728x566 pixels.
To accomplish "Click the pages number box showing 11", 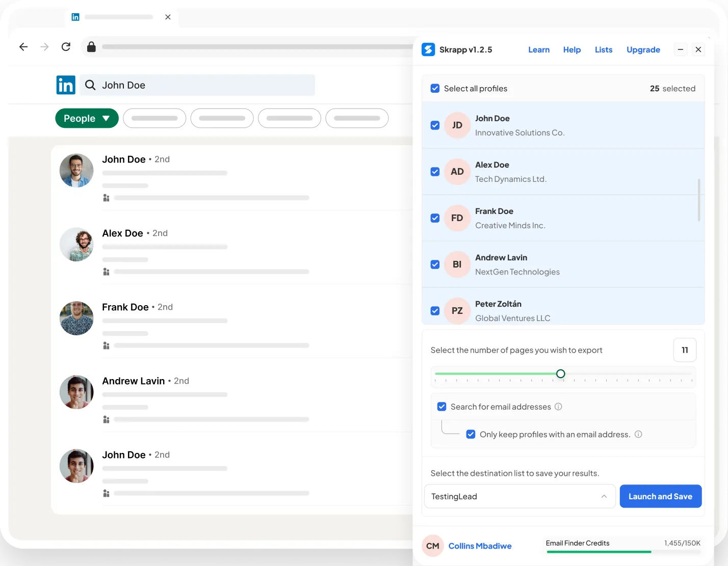I will coord(685,350).
